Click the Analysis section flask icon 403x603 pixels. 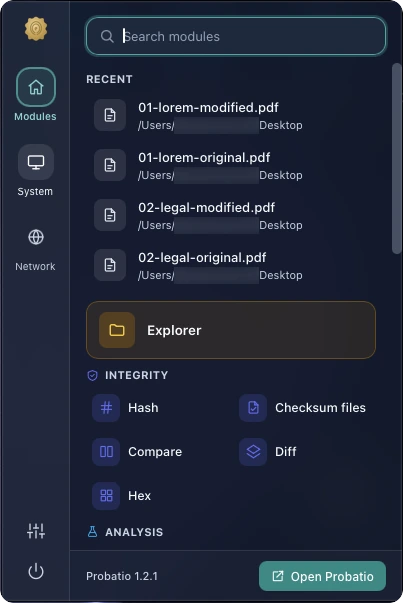(92, 531)
